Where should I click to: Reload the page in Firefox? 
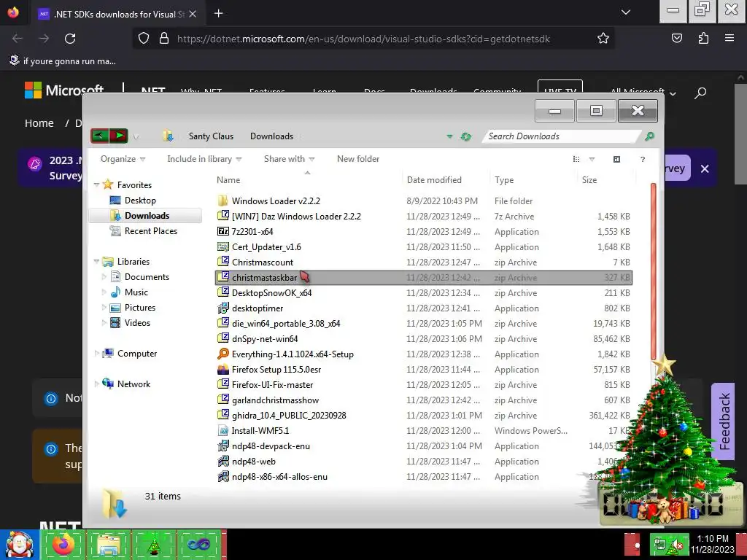click(70, 39)
